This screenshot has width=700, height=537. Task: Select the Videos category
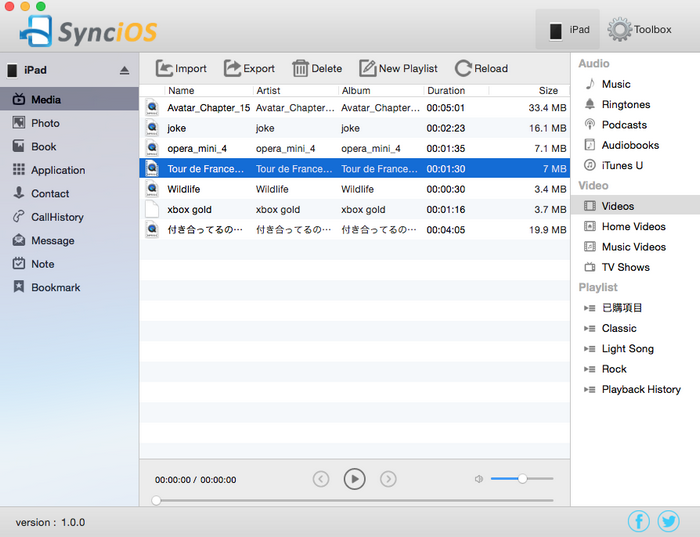[x=635, y=206]
